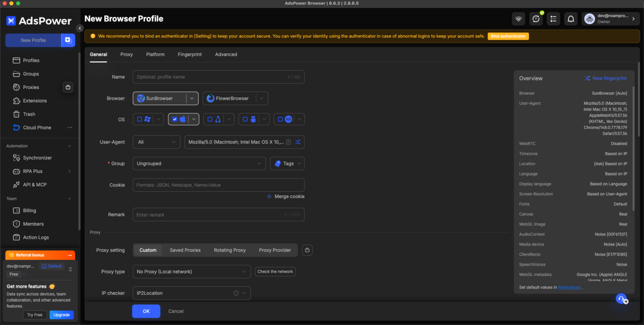The height and width of the screenshot is (325, 644).
Task: Expand RPA Plus submenu in sidebar
Action: [69, 171]
